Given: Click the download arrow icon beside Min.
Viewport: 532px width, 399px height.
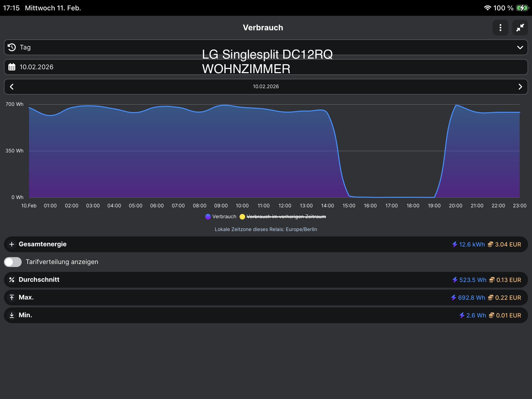Looking at the screenshot, I should [x=12, y=315].
